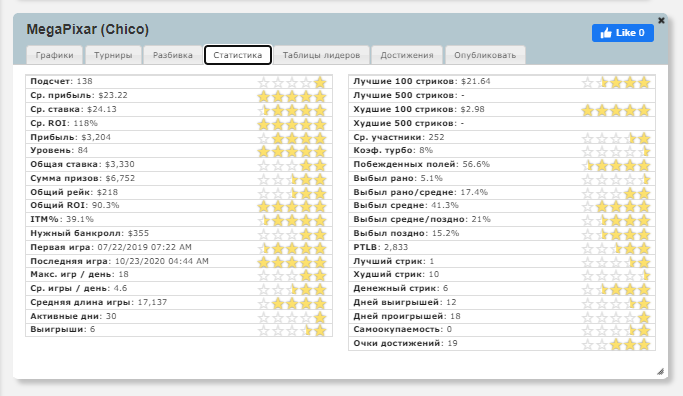Click the Ср. игры / день: 4.6 text
The height and width of the screenshot is (396, 683).
(79, 288)
